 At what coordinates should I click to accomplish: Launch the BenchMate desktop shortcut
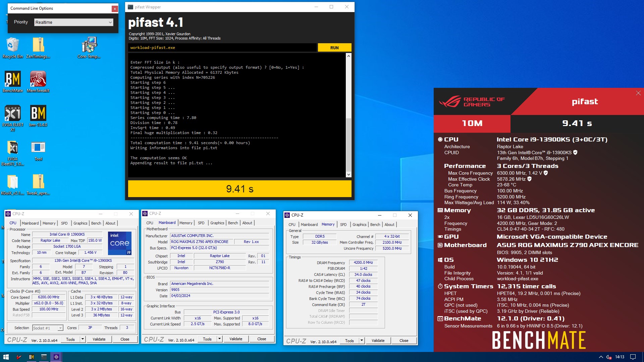13,81
